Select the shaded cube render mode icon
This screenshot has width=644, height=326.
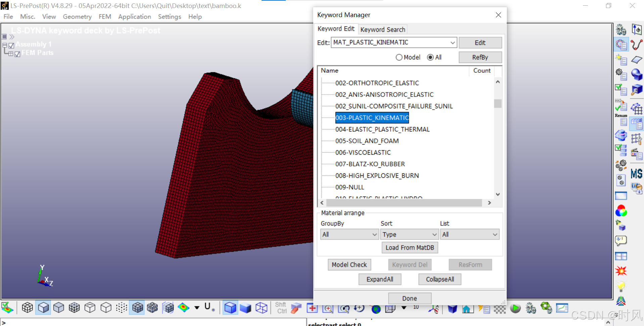click(x=43, y=308)
